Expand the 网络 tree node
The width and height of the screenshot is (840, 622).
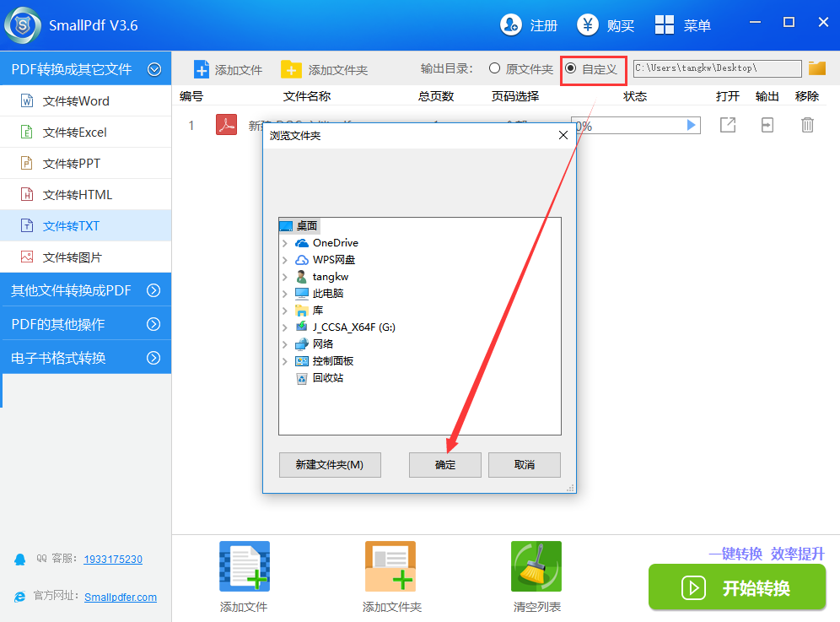click(x=285, y=344)
